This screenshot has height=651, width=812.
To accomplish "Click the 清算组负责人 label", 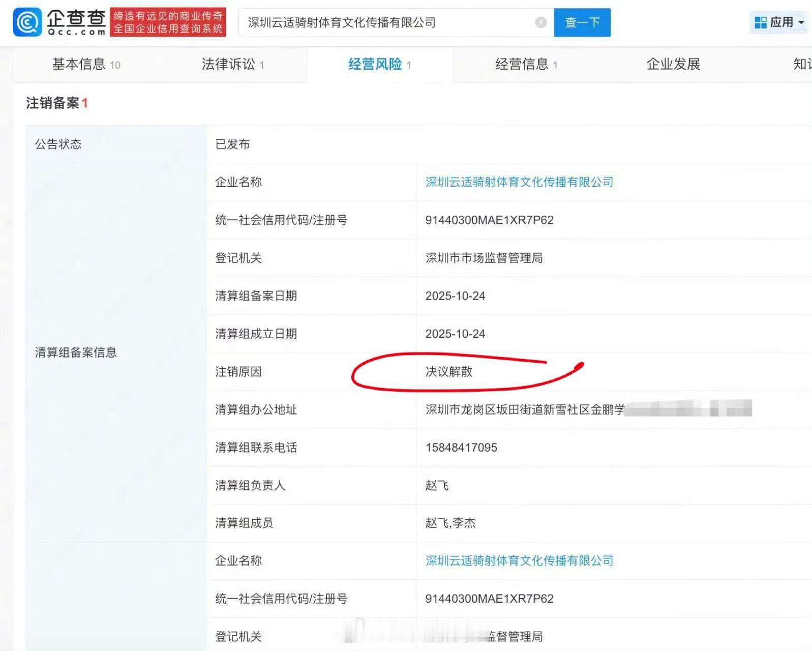I will (250, 485).
